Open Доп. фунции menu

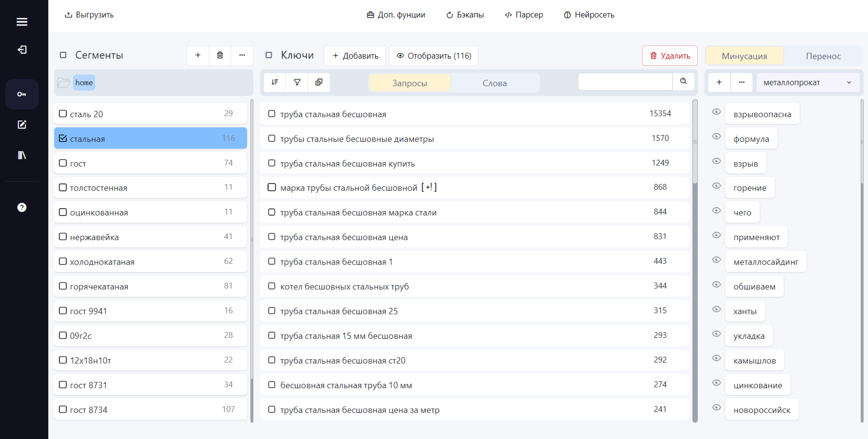396,15
